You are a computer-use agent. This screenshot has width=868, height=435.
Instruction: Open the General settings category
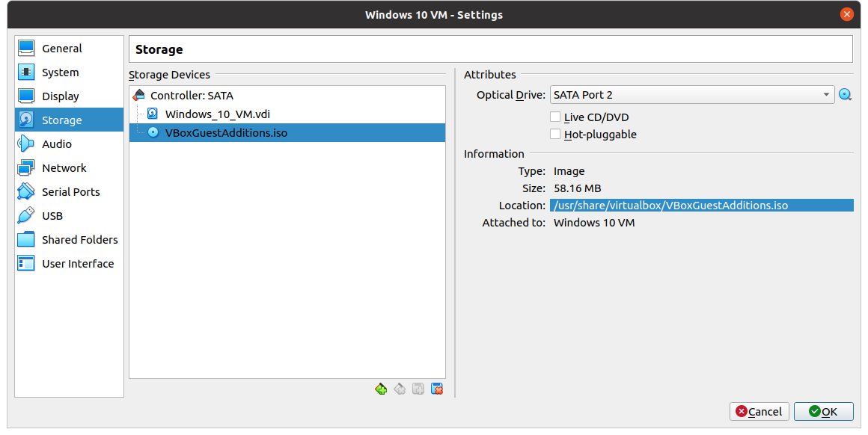(x=69, y=48)
